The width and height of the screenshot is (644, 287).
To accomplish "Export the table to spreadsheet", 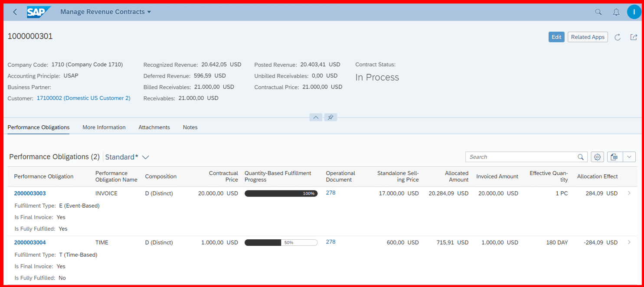I will pos(614,157).
